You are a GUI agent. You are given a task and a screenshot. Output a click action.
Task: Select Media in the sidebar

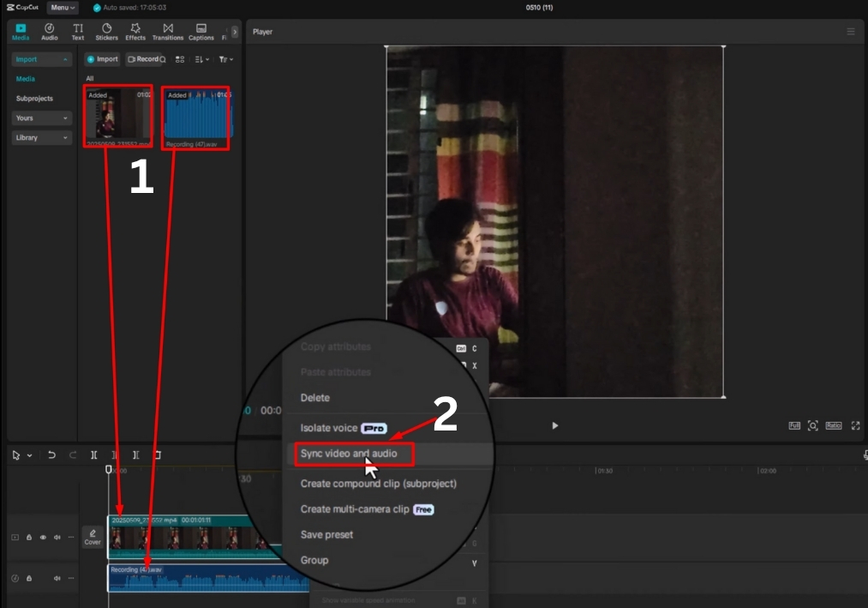coord(26,79)
